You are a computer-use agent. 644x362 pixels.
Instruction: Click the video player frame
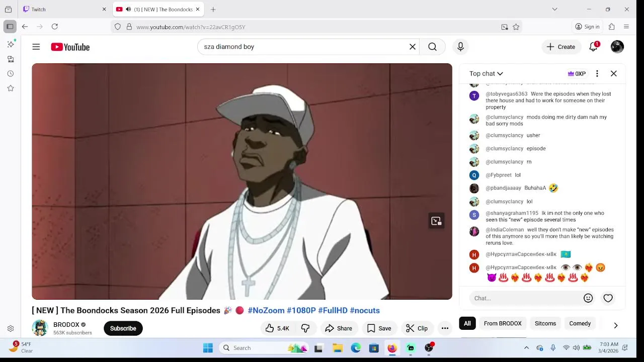pyautogui.click(x=242, y=182)
